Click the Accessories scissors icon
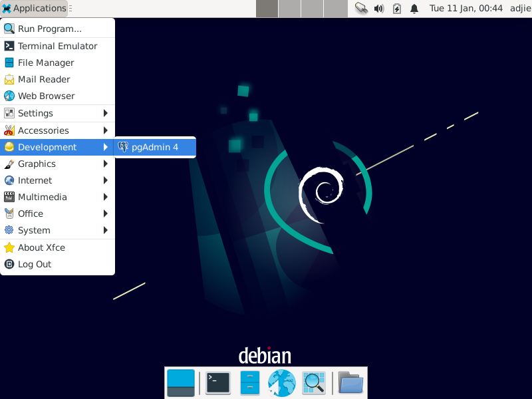 coord(9,130)
